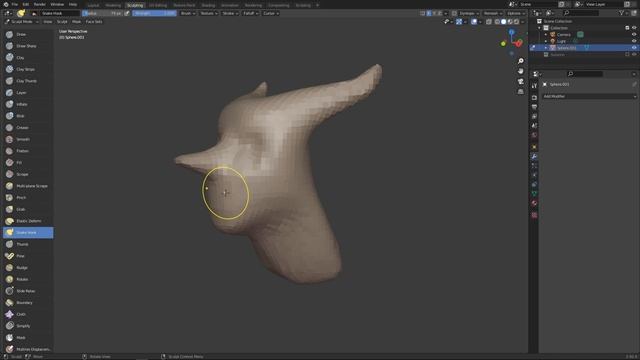Open the Mask menu in viewport header
This screenshot has width=640, height=360.
tap(76, 22)
